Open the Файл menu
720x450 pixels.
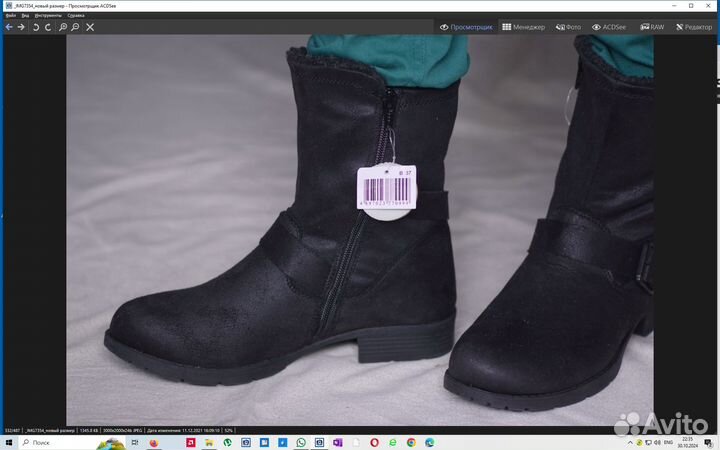click(11, 16)
